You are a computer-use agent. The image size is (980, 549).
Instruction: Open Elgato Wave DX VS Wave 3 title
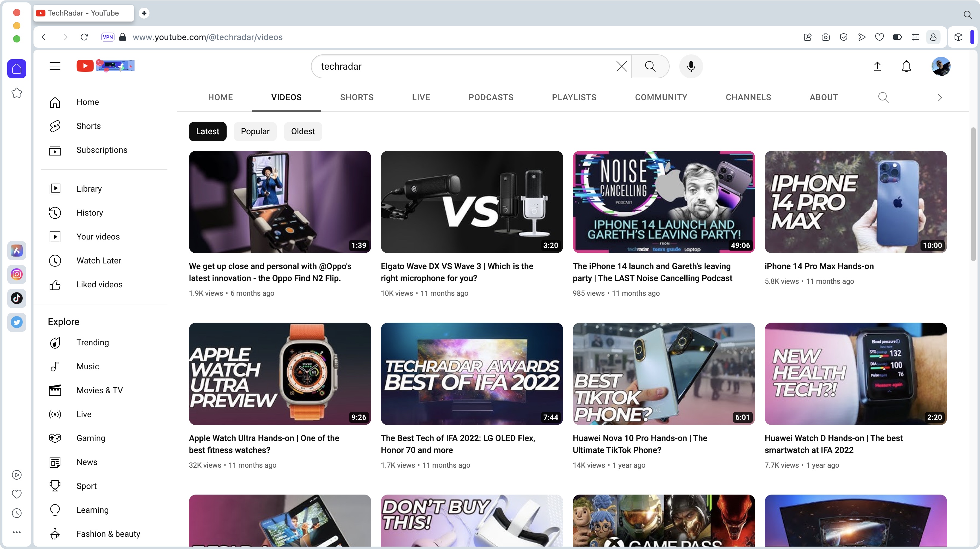[x=457, y=272]
